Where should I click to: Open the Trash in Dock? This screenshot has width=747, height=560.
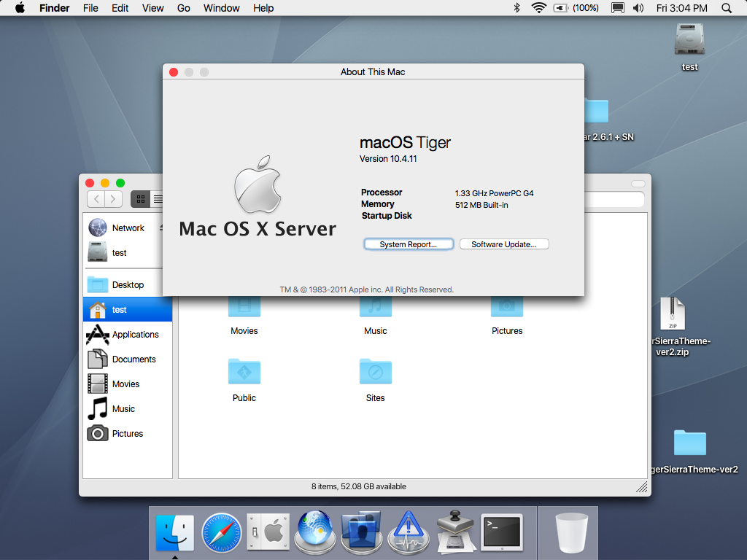[x=571, y=533]
